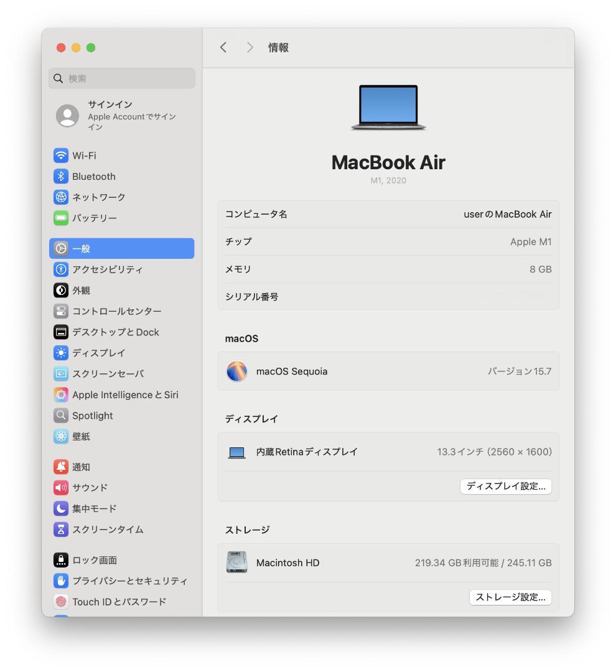Click the 検索 search field

(x=121, y=78)
